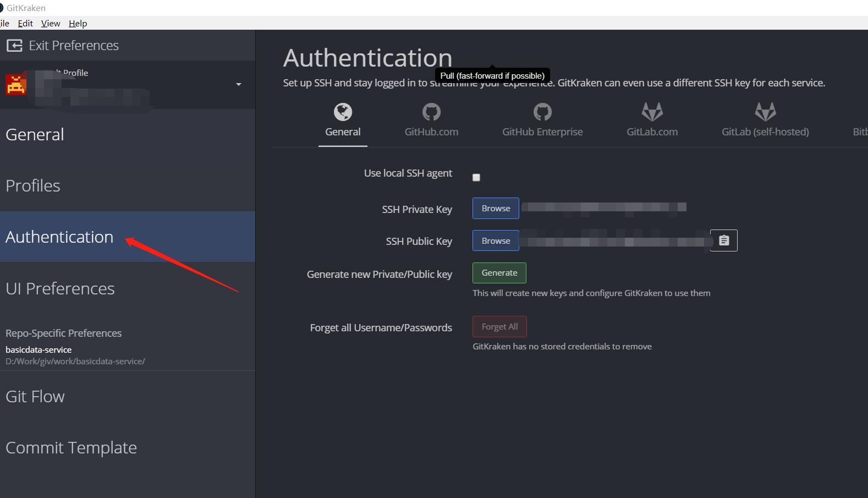Click the Exit Preferences icon
This screenshot has width=868, height=498.
pos(14,46)
